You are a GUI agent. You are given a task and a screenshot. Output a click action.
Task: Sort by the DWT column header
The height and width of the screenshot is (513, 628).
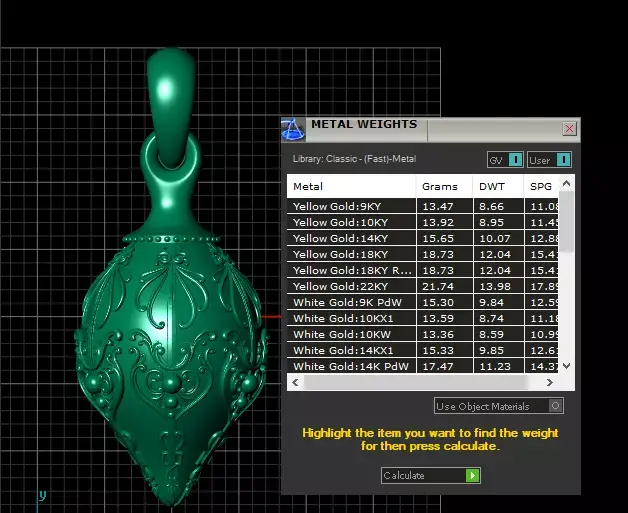tap(499, 187)
